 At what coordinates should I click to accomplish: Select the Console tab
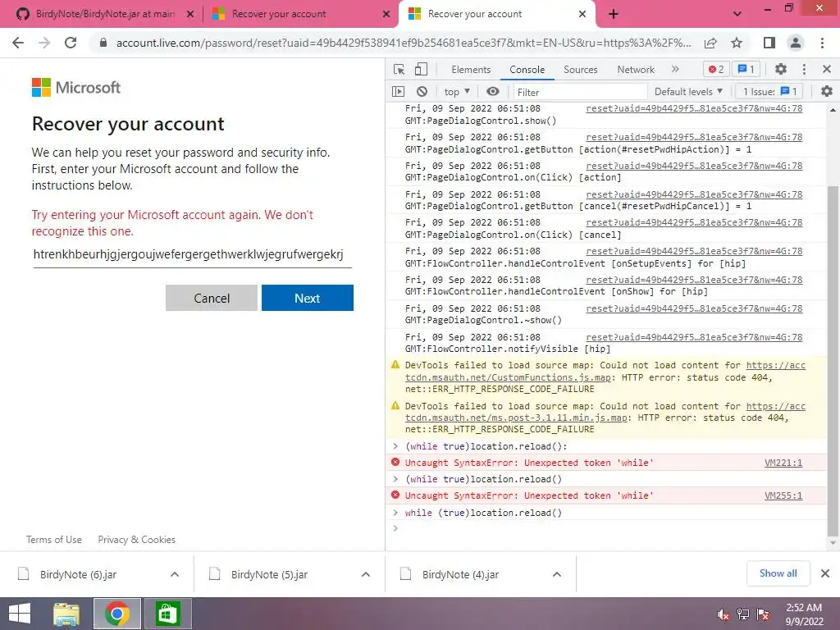click(527, 70)
